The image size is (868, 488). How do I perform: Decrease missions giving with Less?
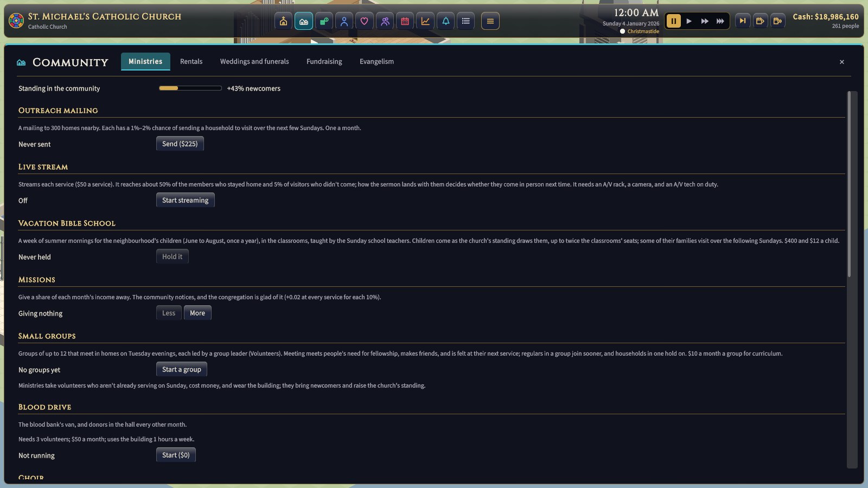169,313
